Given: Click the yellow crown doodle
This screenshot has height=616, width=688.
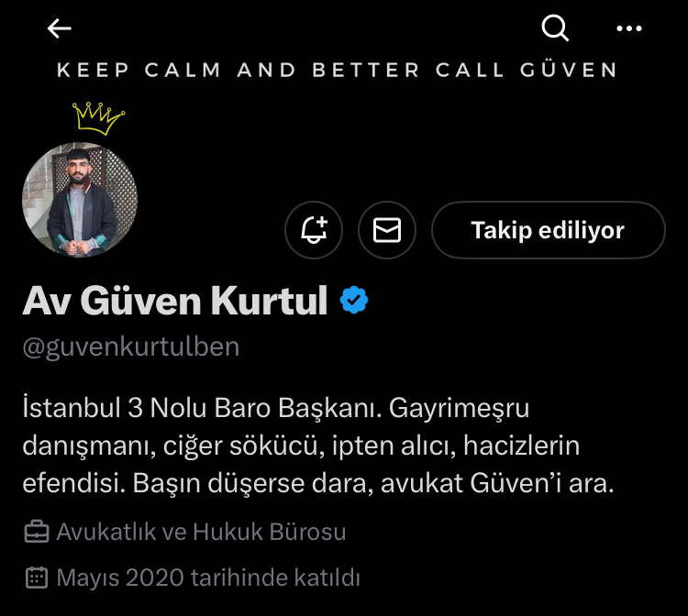Looking at the screenshot, I should pyautogui.click(x=98, y=118).
